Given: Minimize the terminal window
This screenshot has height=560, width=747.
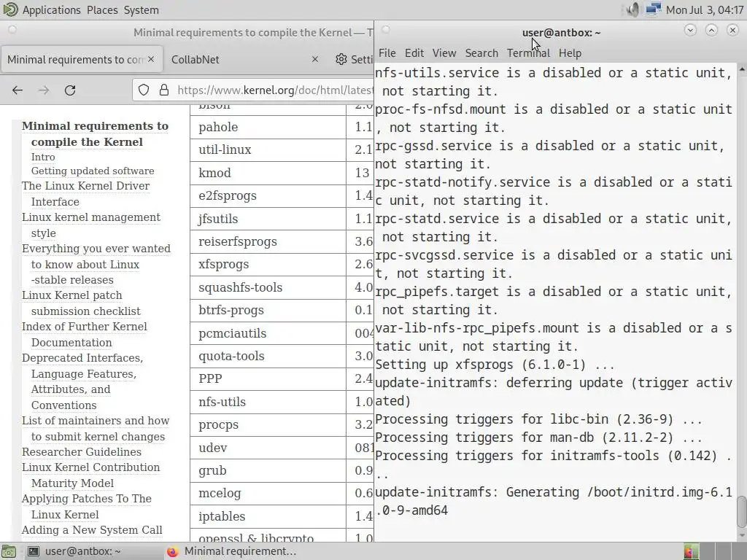Looking at the screenshot, I should pyautogui.click(x=690, y=31).
